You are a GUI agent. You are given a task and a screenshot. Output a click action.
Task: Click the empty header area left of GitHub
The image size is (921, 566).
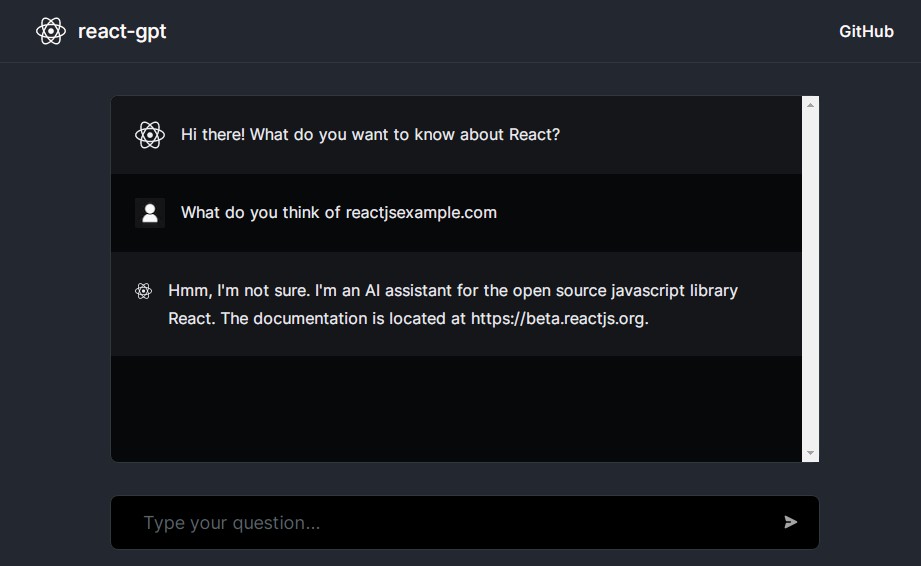pos(500,31)
